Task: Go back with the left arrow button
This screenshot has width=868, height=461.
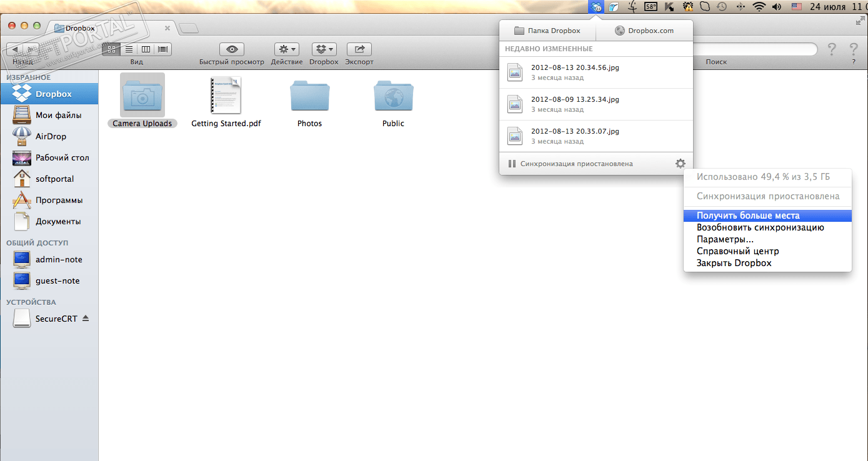Action: pyautogui.click(x=15, y=49)
